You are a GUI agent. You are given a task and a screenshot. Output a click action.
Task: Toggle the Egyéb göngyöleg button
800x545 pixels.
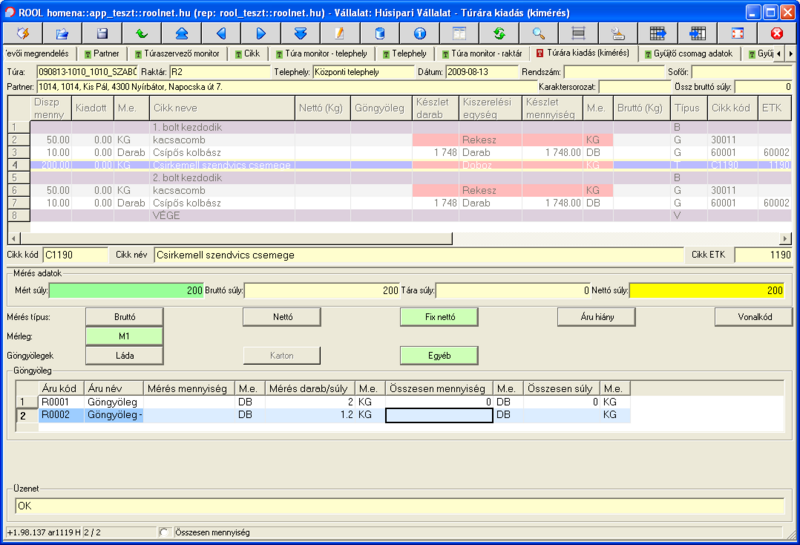pyautogui.click(x=438, y=355)
